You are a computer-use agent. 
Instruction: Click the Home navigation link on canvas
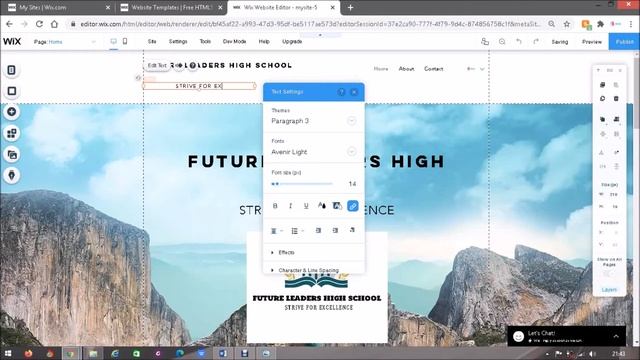click(x=381, y=69)
